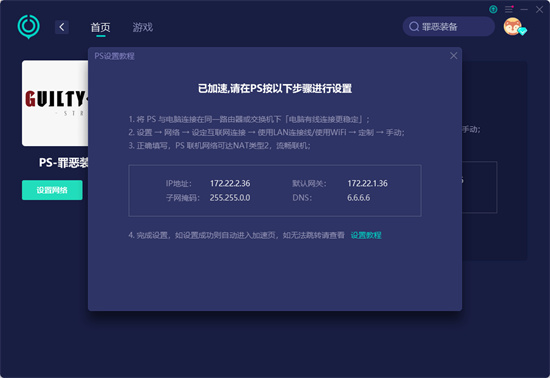Viewport: 550px width, 378px height.
Task: Click the PS设置教程 dialog title
Action: click(114, 56)
